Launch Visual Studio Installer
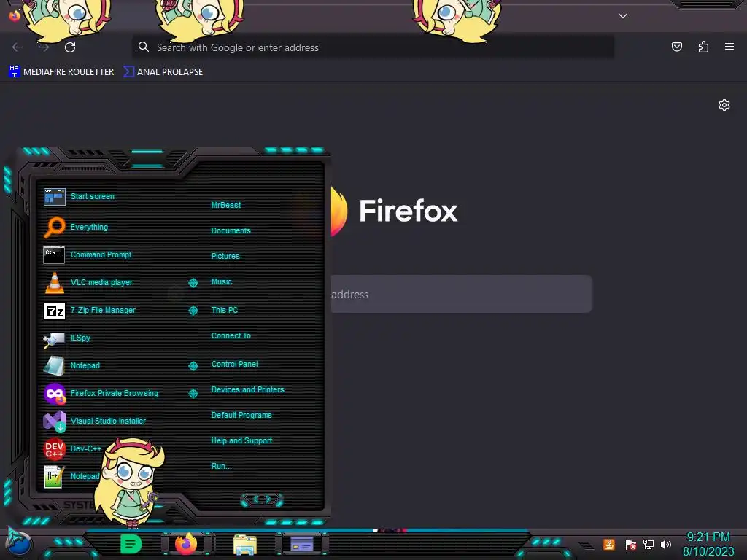Screen dimensions: 747x560 [109, 421]
